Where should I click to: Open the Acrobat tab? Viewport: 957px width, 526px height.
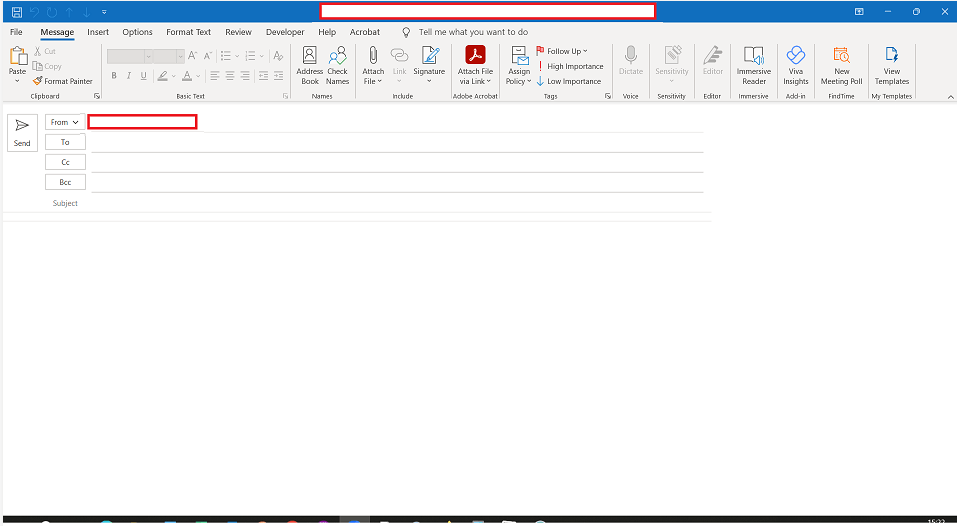[x=365, y=32]
